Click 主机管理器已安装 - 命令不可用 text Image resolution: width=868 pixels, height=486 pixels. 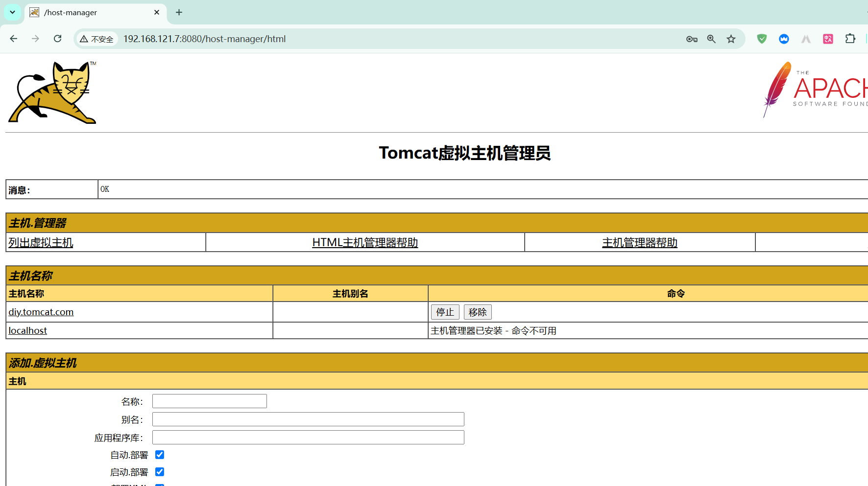click(x=493, y=330)
